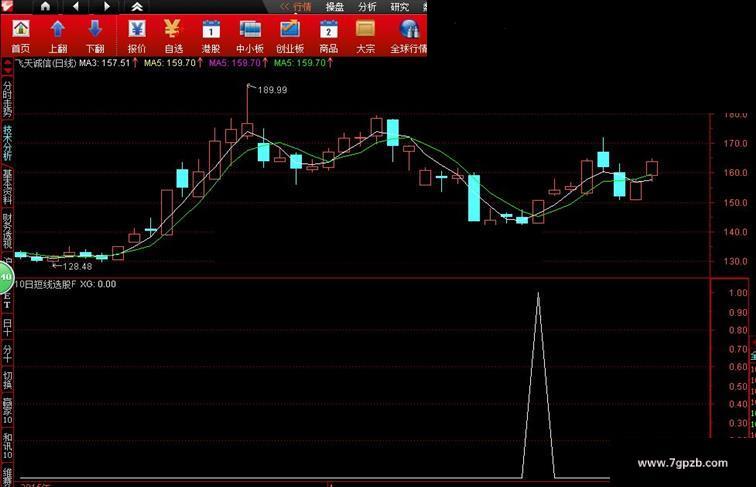Click the 1.00 indicator axis label
Screen dimensions: 756x487
tap(738, 293)
